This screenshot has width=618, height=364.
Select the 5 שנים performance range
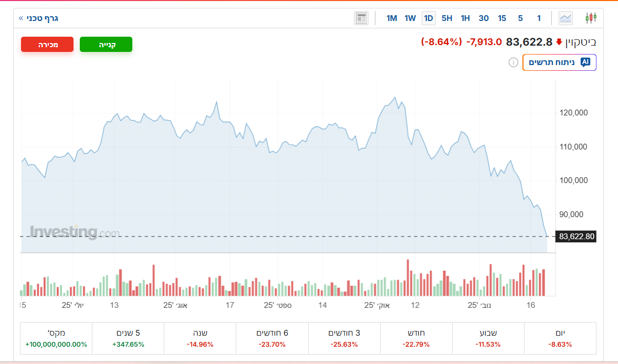click(x=128, y=338)
